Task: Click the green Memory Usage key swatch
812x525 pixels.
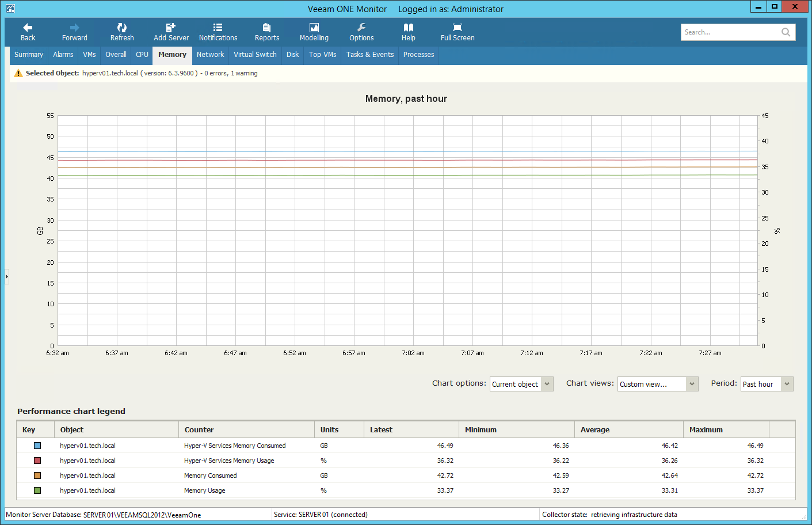Action: point(37,490)
